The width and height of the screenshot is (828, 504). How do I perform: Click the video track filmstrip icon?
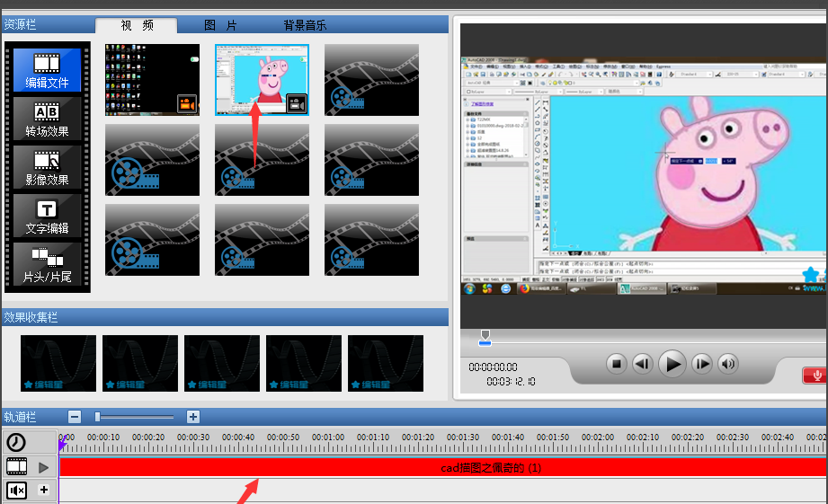[x=16, y=466]
